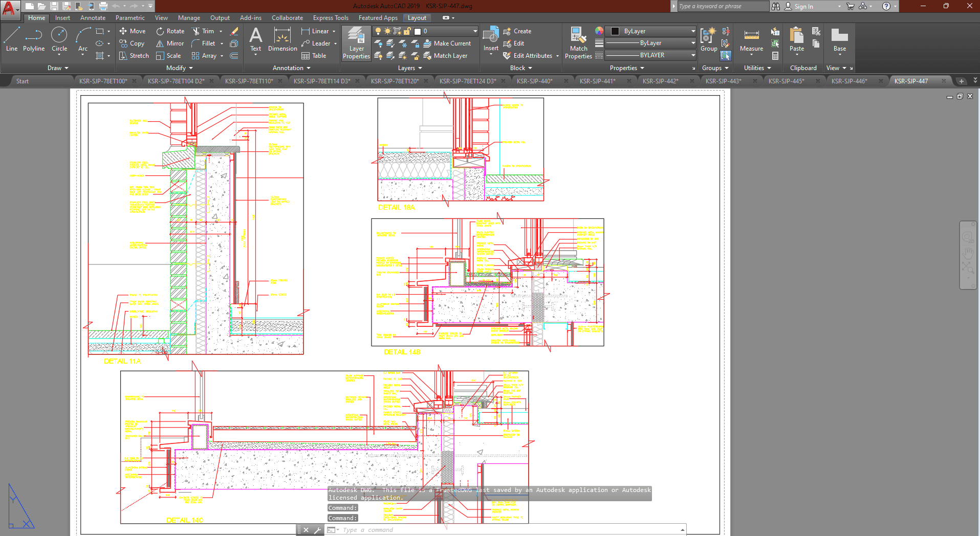Start the Measure utility
The height and width of the screenshot is (536, 980).
(751, 40)
